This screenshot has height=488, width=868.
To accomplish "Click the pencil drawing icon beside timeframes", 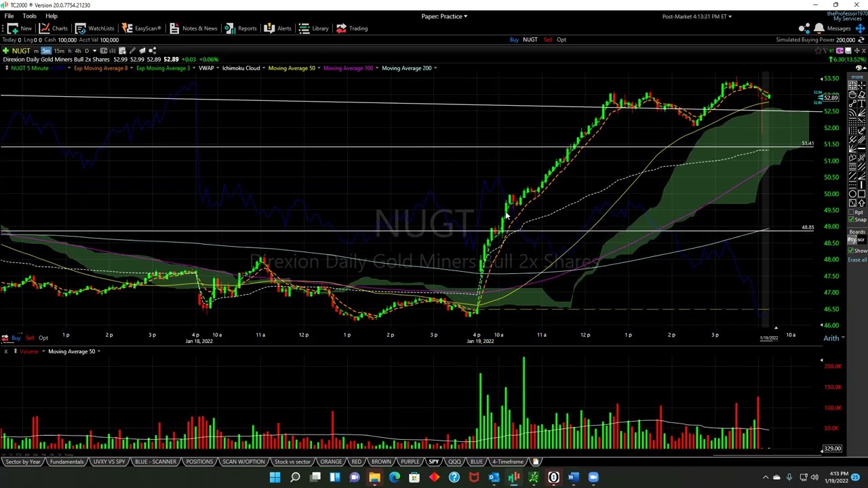I will tap(132, 51).
